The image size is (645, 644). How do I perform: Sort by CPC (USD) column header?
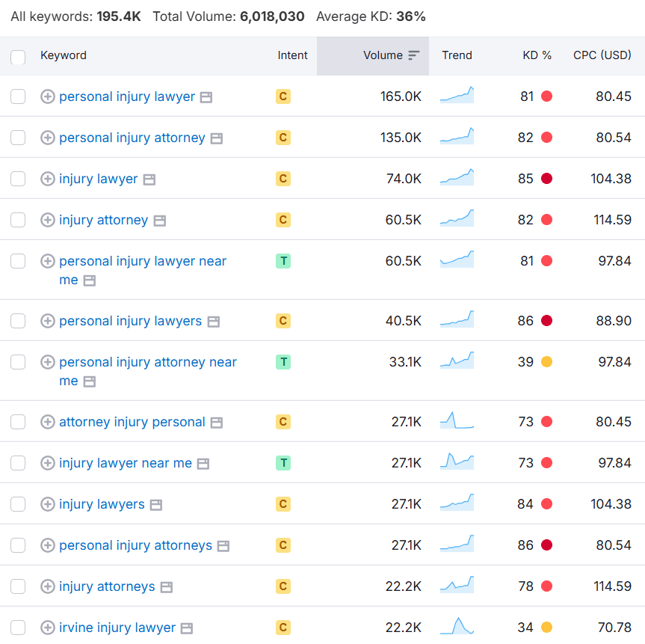[x=602, y=55]
